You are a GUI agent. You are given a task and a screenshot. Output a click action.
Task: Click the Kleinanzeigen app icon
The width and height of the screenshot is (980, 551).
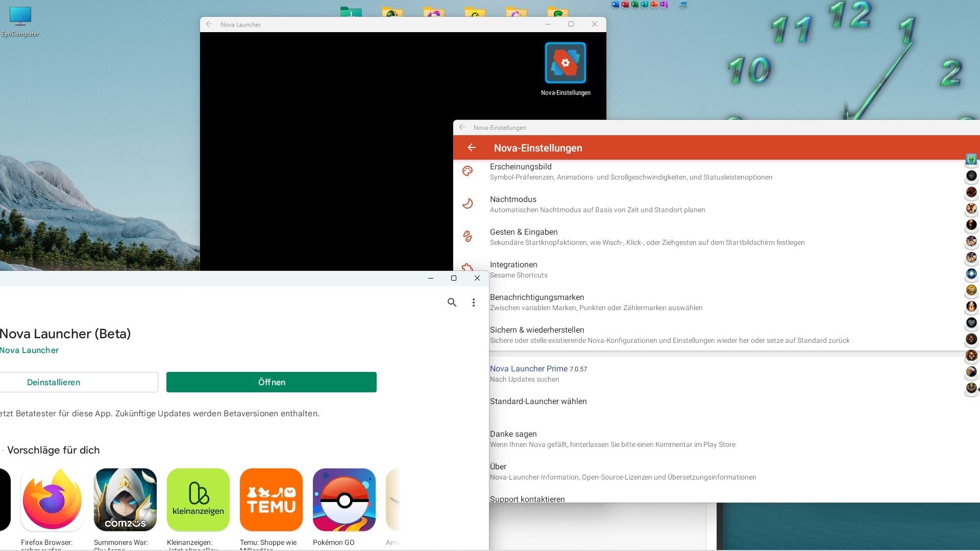click(198, 500)
